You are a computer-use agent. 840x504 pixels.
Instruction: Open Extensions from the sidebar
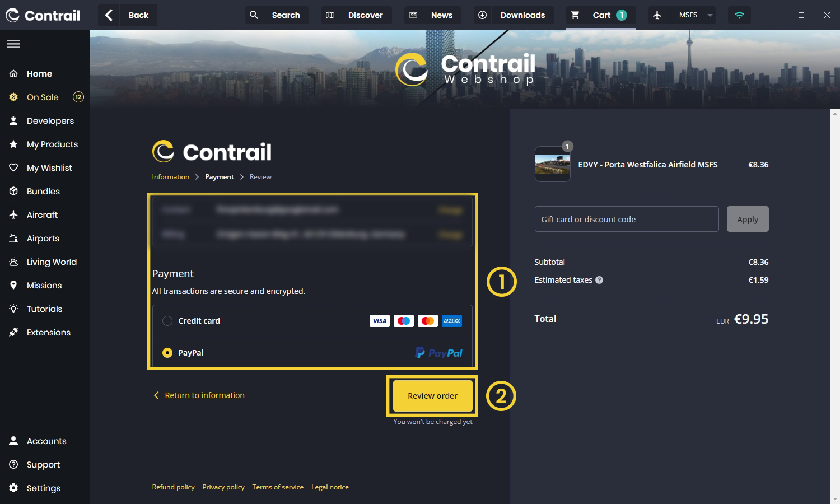click(x=48, y=333)
